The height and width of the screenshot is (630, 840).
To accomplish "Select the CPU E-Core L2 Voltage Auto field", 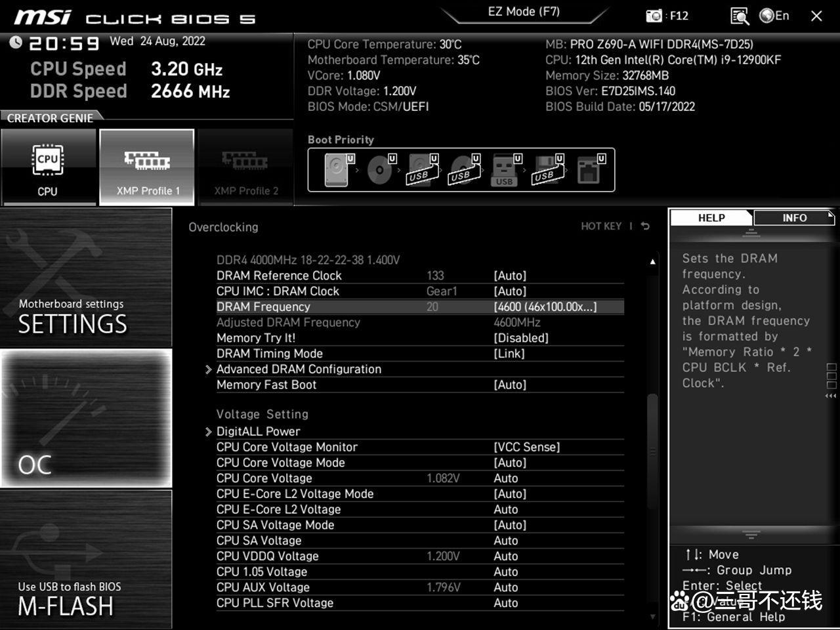I will tap(506, 509).
